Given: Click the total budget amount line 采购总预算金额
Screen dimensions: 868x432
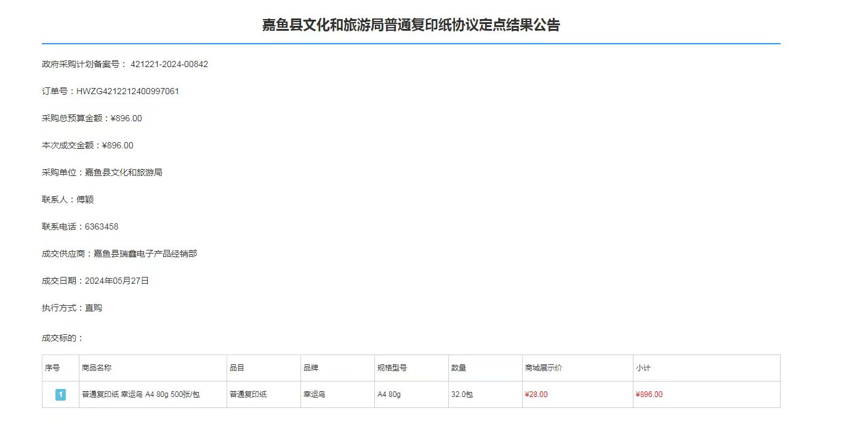Looking at the screenshot, I should pos(92,118).
